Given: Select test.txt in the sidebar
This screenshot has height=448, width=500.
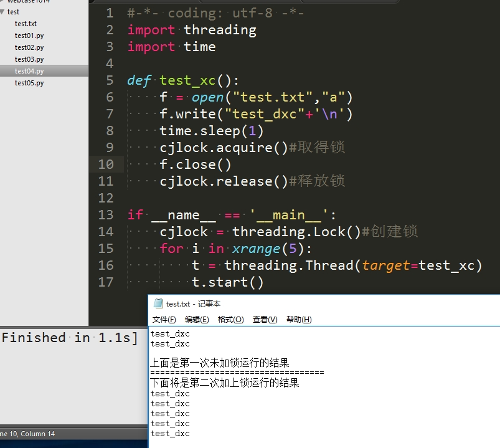Looking at the screenshot, I should (x=25, y=24).
